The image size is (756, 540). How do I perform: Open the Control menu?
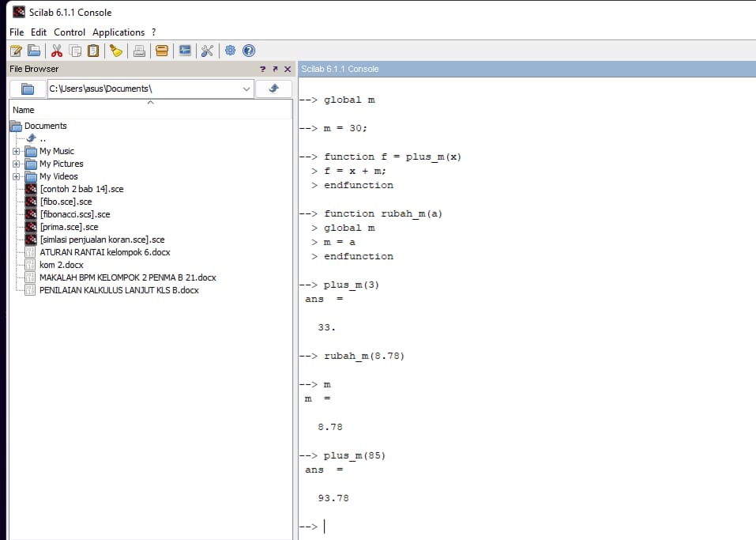pos(70,32)
